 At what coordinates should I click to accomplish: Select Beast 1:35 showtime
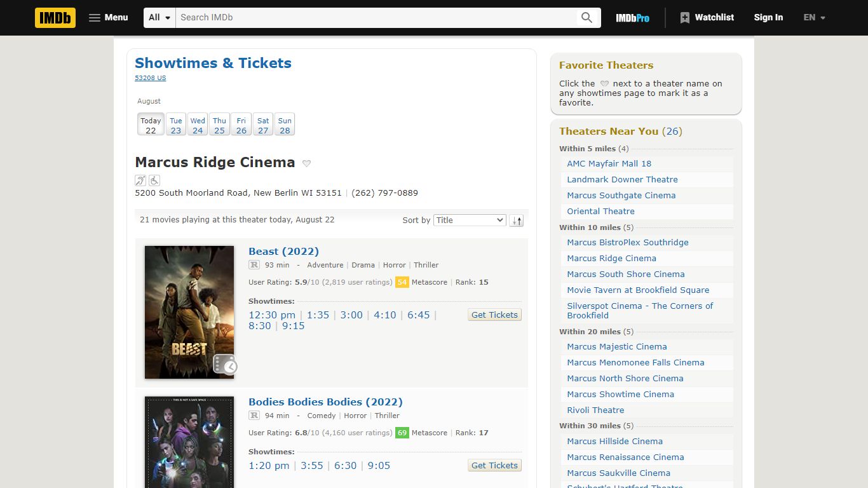tap(318, 315)
